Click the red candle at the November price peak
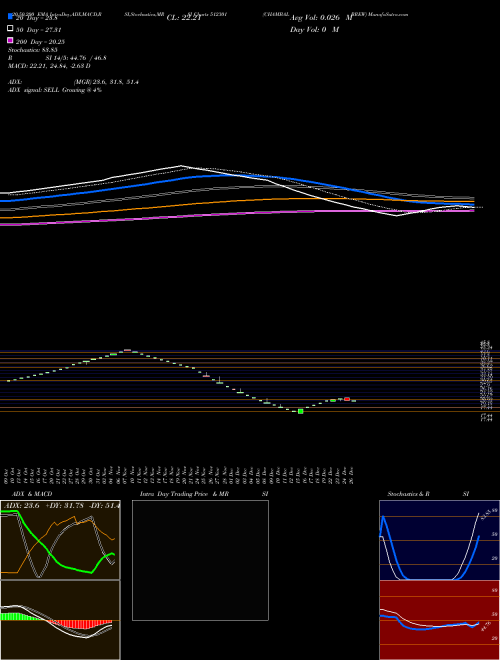Viewport: 500px width, 660px height. (127, 350)
